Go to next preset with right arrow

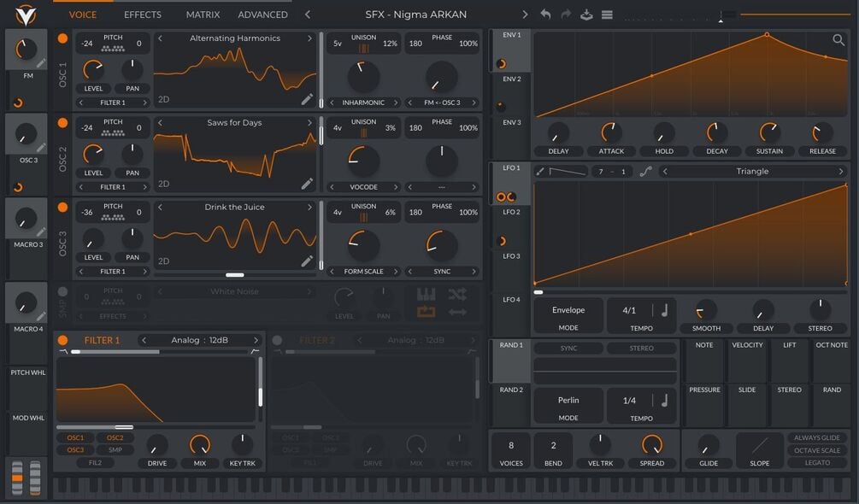pos(525,15)
